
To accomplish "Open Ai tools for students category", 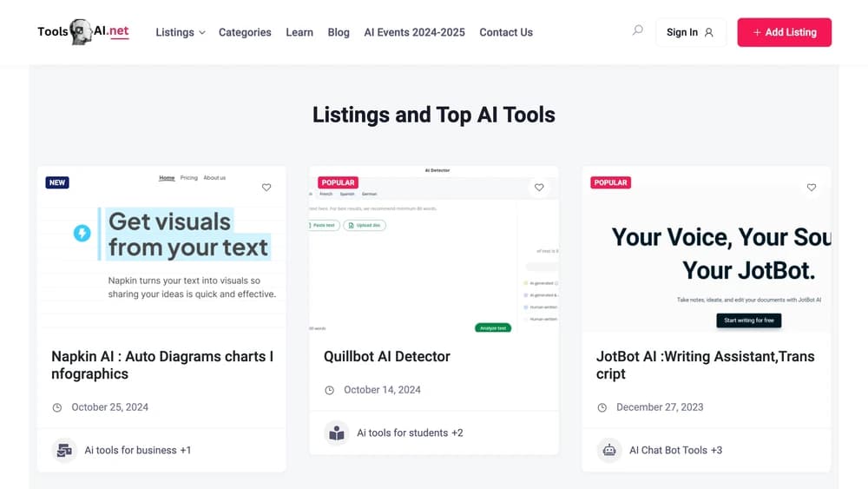I will (x=403, y=433).
